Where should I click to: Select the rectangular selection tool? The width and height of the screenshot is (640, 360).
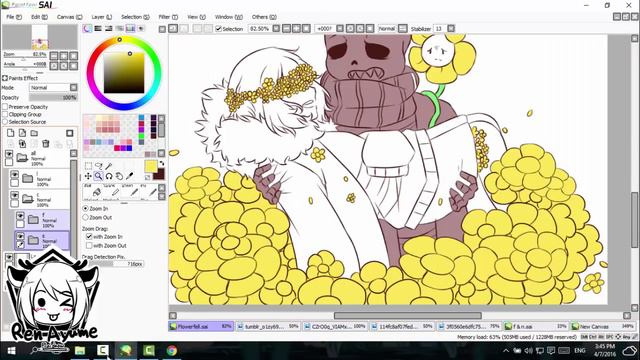[x=88, y=166]
